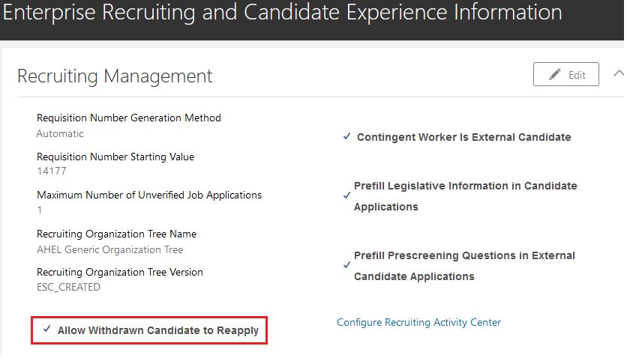
Task: Click the Prefill Legislative Information in Candidate Applications label
Action: point(465,196)
